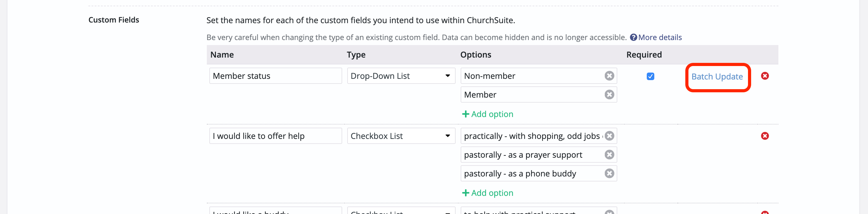Remove the 'pastorally - as a phone buddy' option
The height and width of the screenshot is (214, 868).
(609, 174)
